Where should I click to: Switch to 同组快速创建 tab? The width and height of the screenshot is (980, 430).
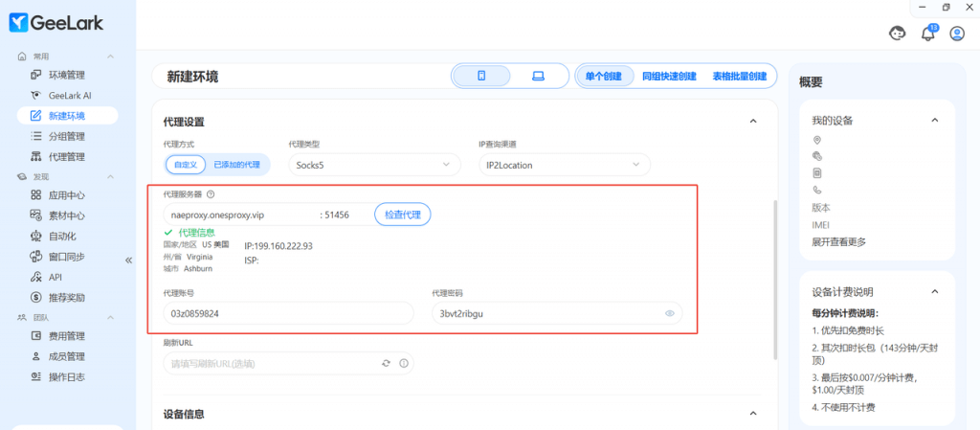(x=668, y=76)
